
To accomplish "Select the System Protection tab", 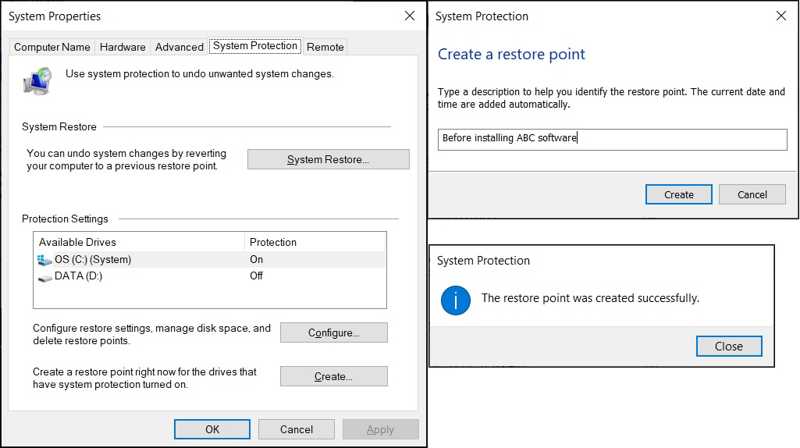I will [x=255, y=46].
